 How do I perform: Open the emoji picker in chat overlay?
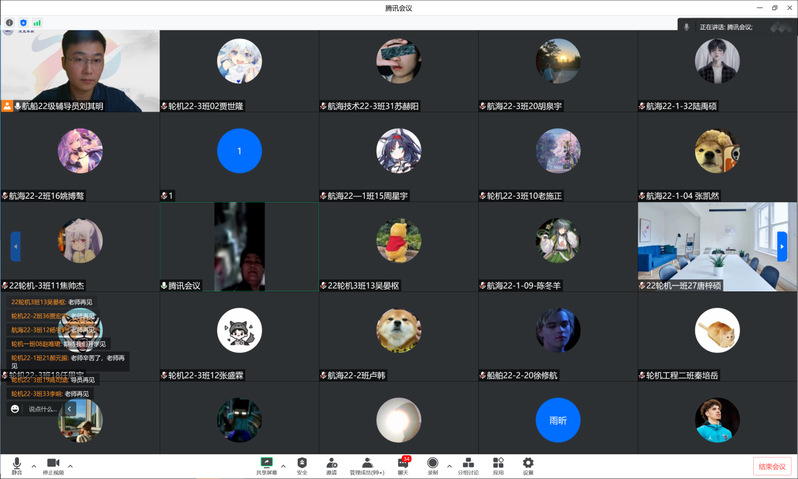15,409
